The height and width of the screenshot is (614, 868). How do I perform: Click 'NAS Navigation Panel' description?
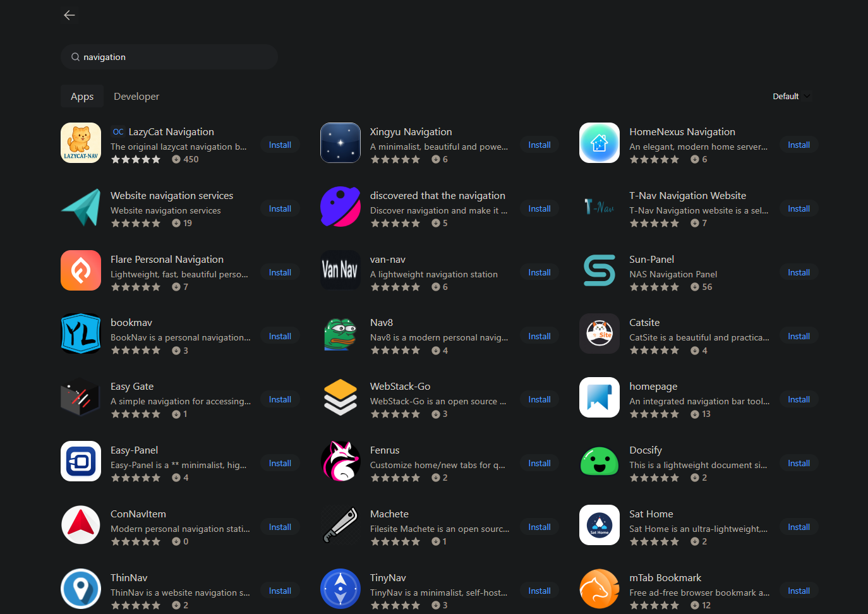673,274
